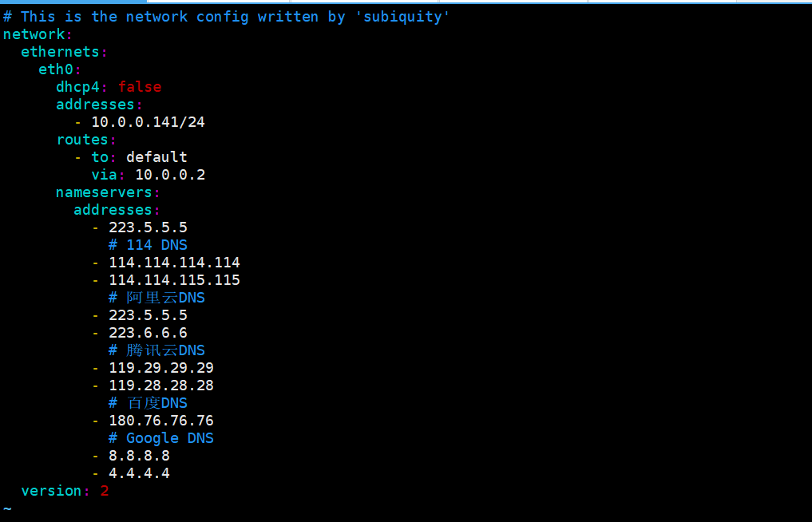Click the version value '2'
The image size is (812, 522).
[105, 491]
